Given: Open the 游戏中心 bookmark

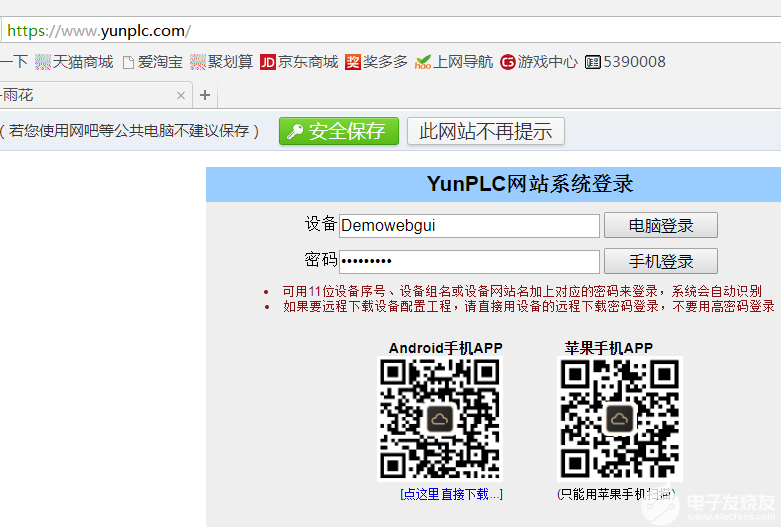Looking at the screenshot, I should tap(539, 62).
